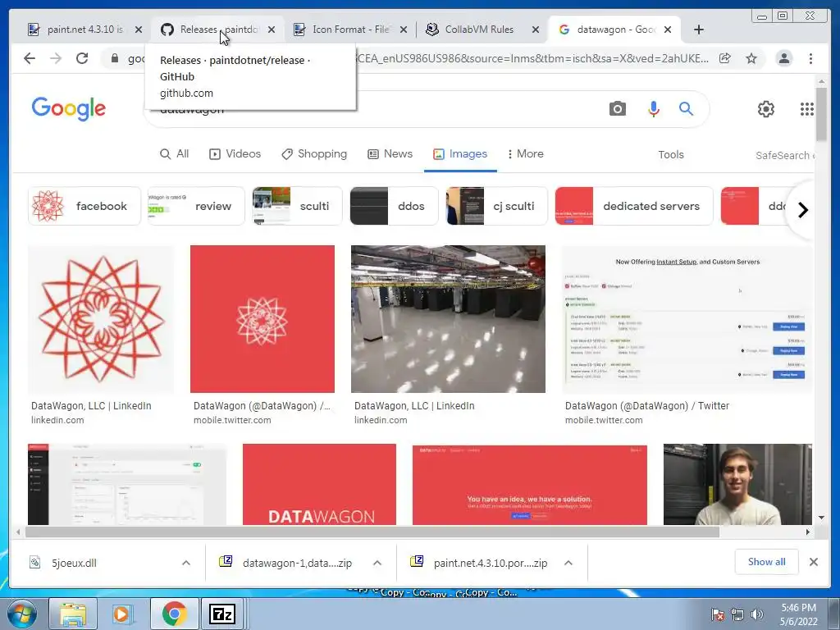The height and width of the screenshot is (630, 840).
Task: Reload the current page
Action: [82, 58]
